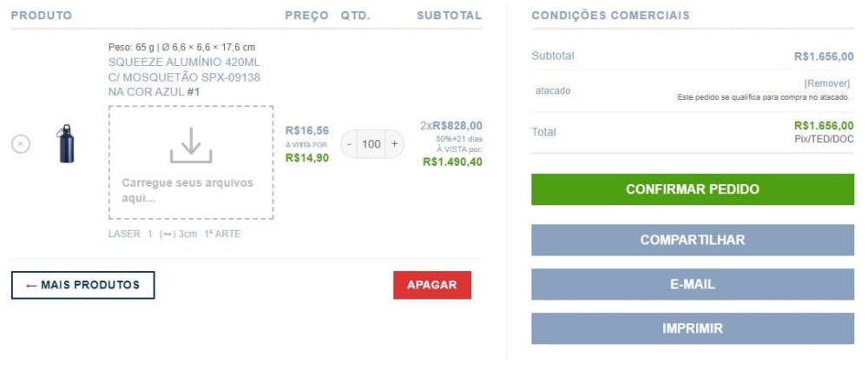The image size is (868, 370).
Task: Click the À VISTA price R$14,90
Action: coord(306,158)
